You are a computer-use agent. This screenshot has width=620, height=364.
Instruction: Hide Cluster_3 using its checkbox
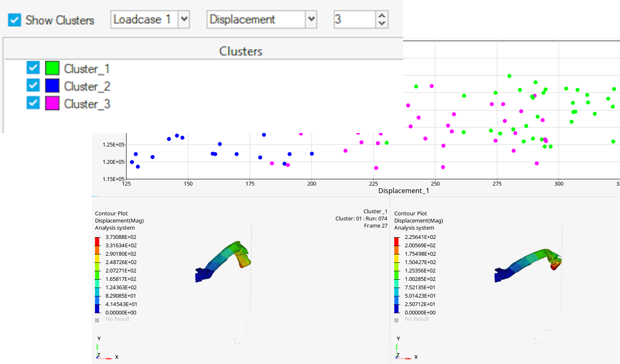pos(33,103)
